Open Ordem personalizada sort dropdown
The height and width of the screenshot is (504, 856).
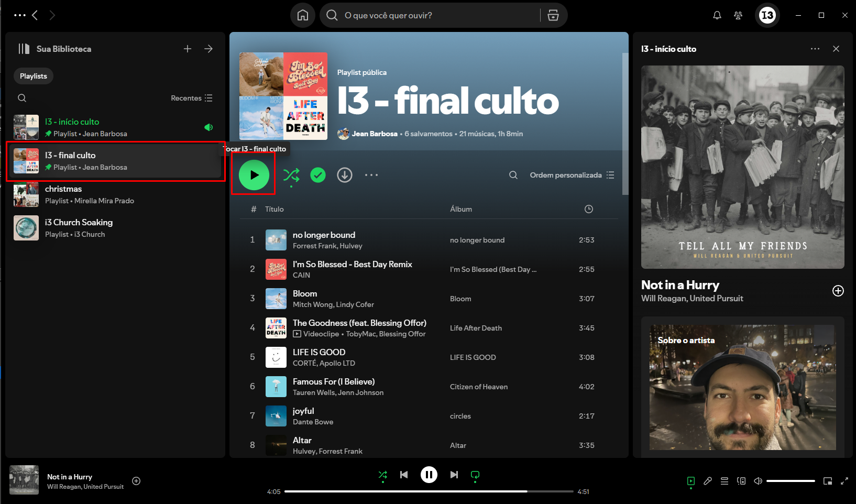572,175
